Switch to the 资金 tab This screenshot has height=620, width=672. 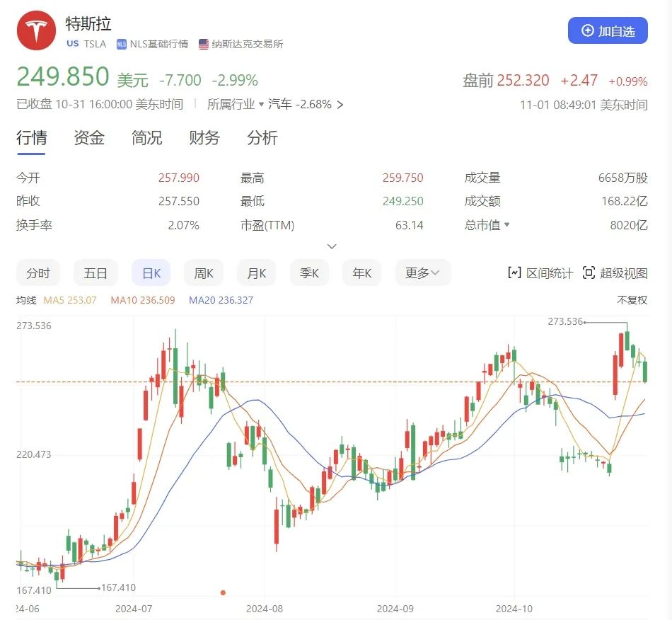click(89, 138)
